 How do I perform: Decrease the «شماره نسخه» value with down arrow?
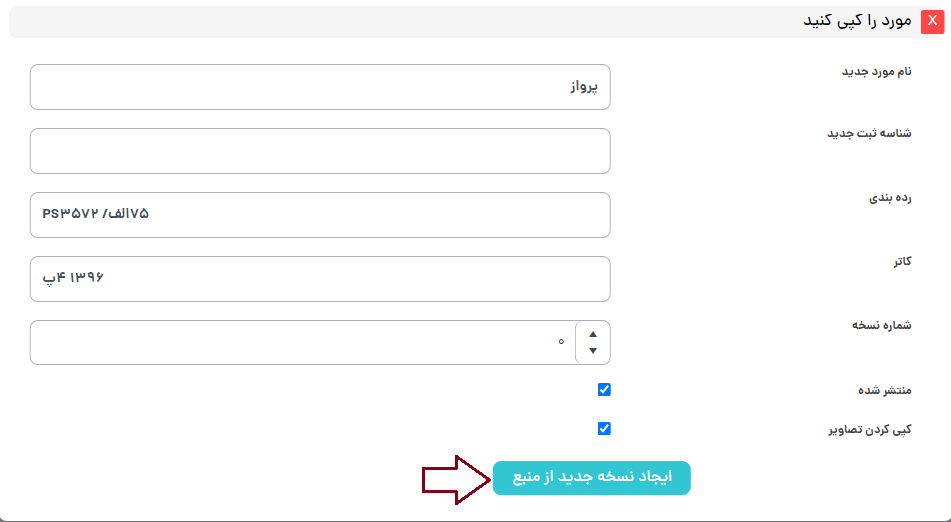(593, 351)
